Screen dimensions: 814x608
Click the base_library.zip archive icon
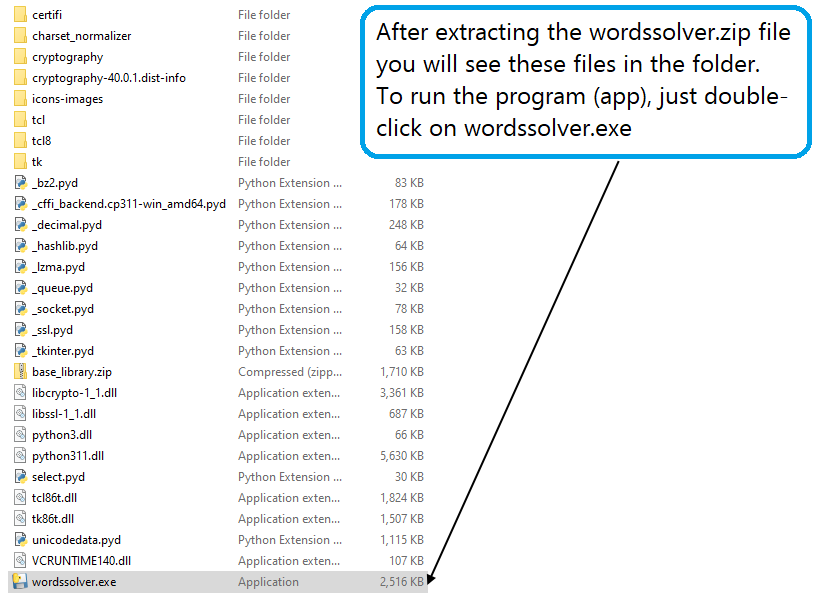(20, 372)
